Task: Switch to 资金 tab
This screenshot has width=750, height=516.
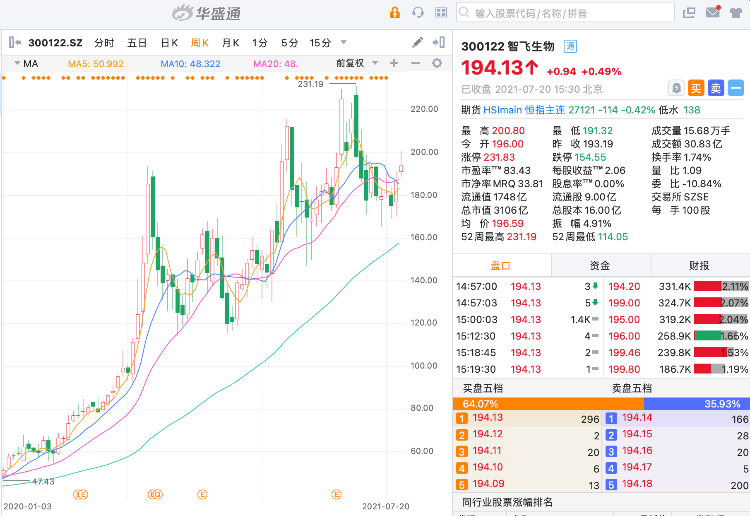Action: click(600, 265)
